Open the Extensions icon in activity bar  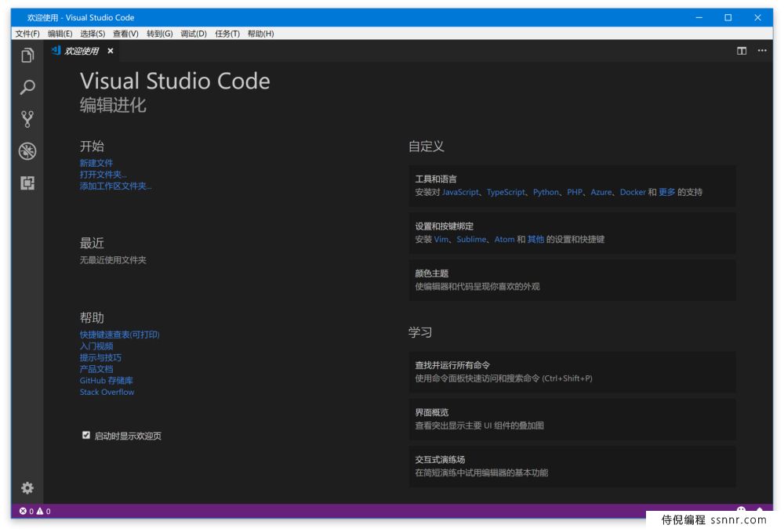pyautogui.click(x=27, y=183)
